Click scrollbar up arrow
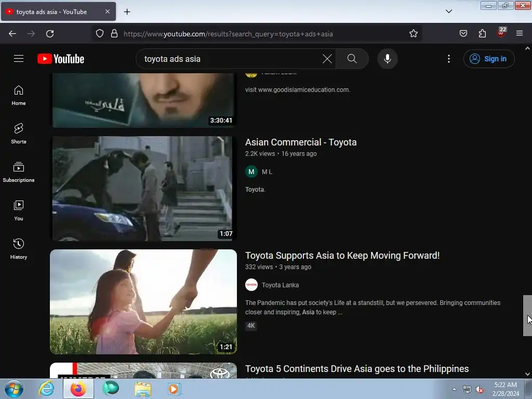This screenshot has width=532, height=399. point(527,48)
